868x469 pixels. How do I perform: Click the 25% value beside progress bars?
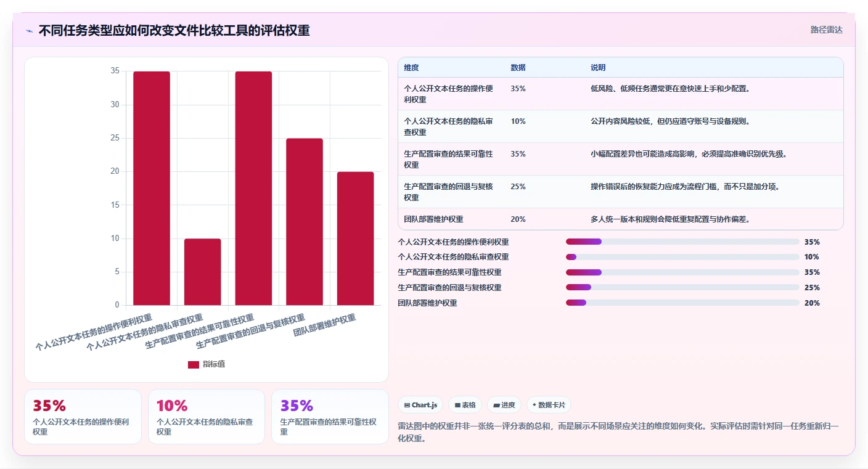tap(812, 288)
